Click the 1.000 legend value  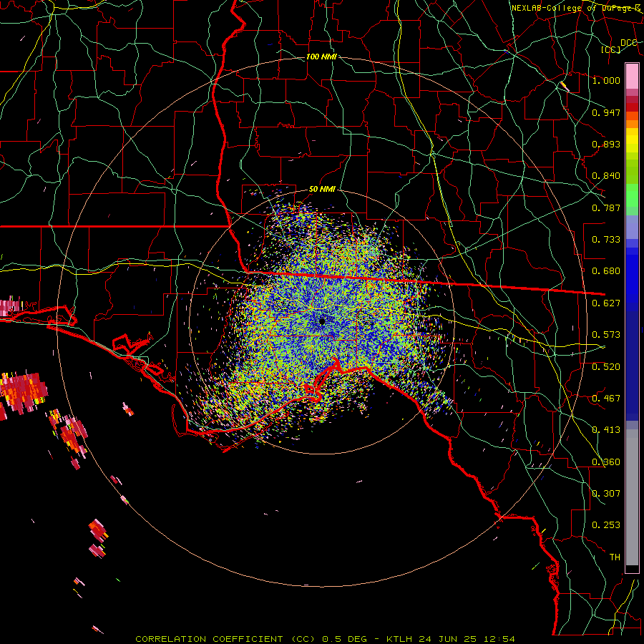point(606,80)
